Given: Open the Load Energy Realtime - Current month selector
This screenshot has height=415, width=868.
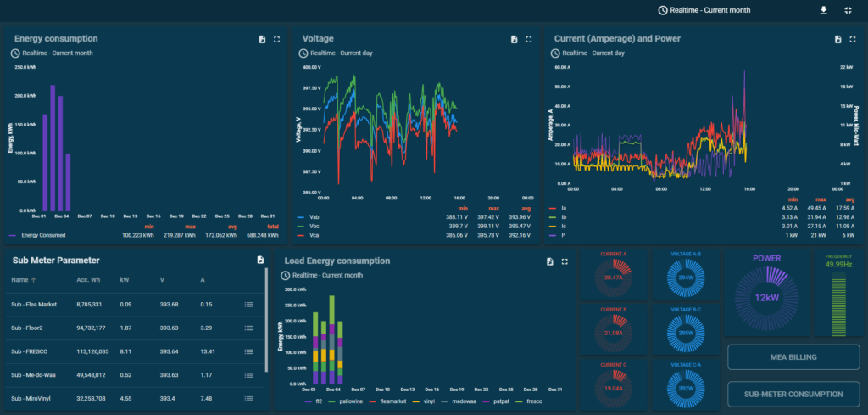Looking at the screenshot, I should pyautogui.click(x=325, y=274).
